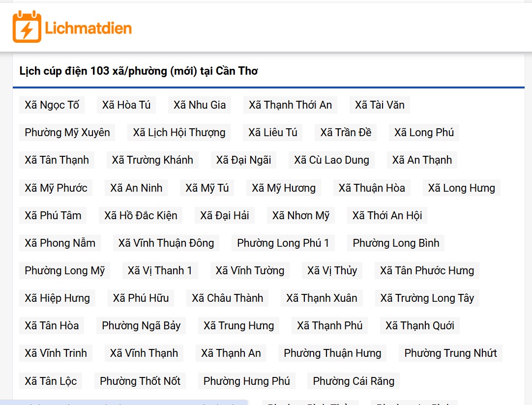Open Phường Cái Răng link
532x405 pixels.
pos(354,381)
